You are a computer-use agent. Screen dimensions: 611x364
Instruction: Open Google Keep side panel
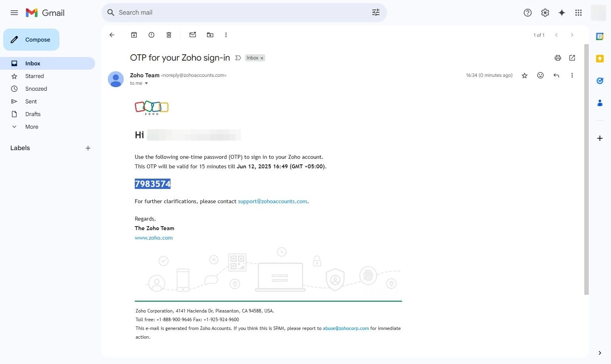click(x=600, y=59)
